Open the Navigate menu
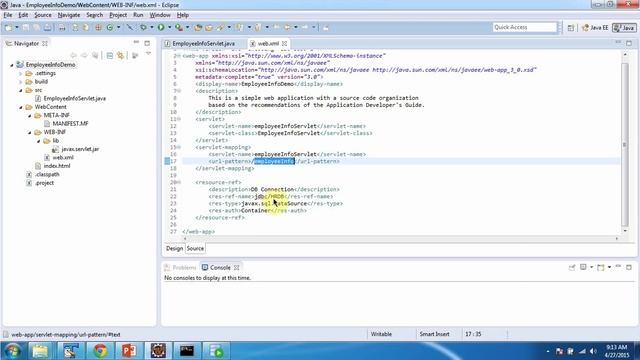 [69, 15]
